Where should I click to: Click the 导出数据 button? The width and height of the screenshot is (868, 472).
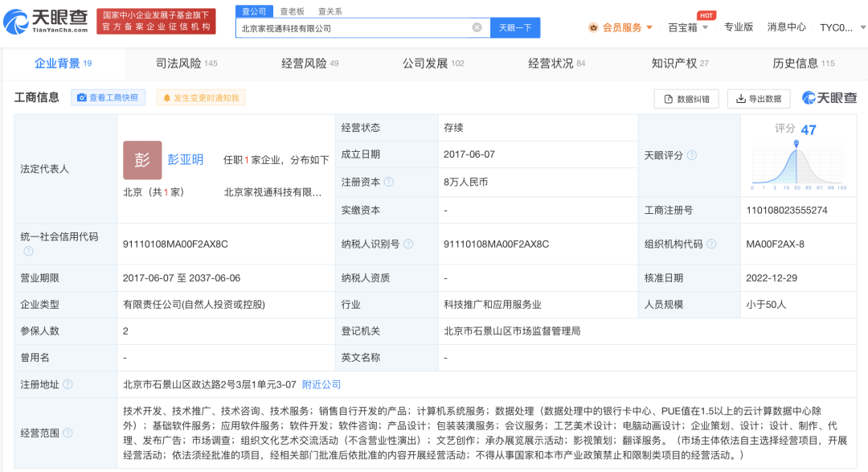point(759,99)
